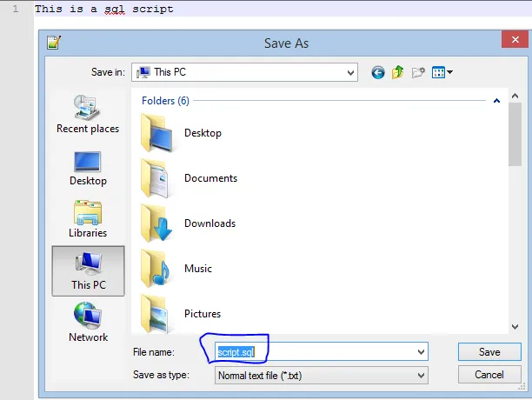Open the Save in location dropdown
The height and width of the screenshot is (400, 532).
(x=244, y=72)
